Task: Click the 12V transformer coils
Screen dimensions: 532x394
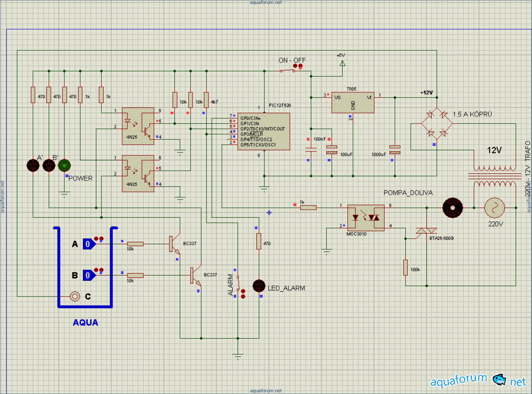Action: (494, 176)
